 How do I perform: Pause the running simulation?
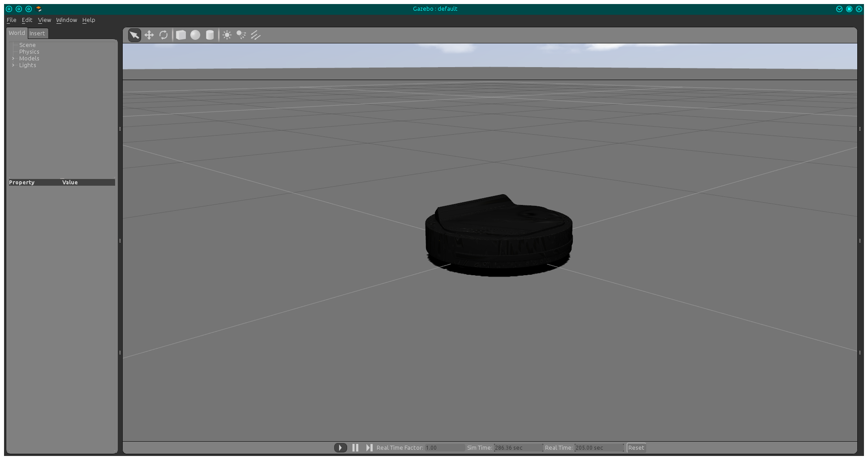(x=355, y=447)
